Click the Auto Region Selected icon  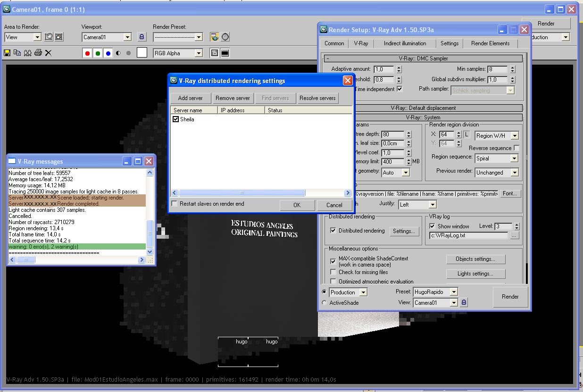(59, 37)
